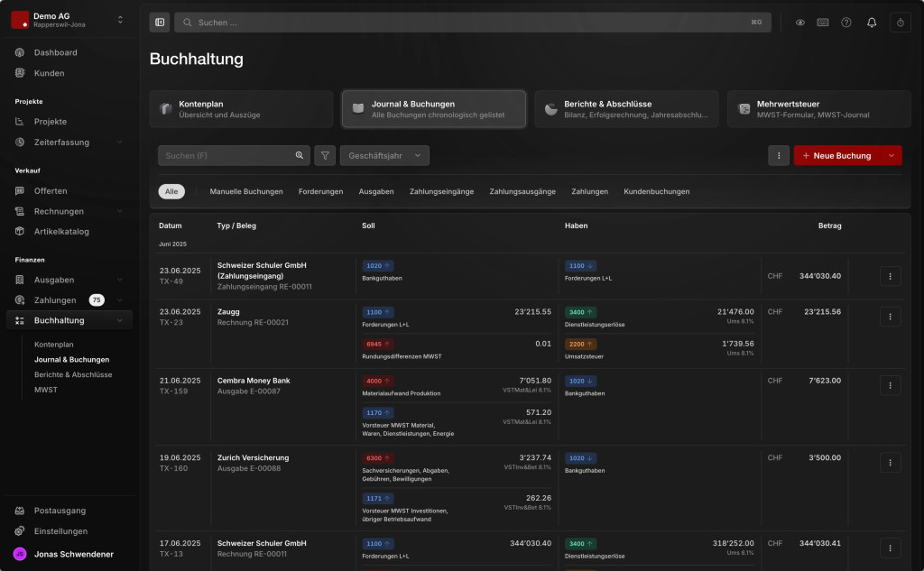Open row menu for Zurich Versicherung
Viewport: 924px width, 571px height.
890,463
